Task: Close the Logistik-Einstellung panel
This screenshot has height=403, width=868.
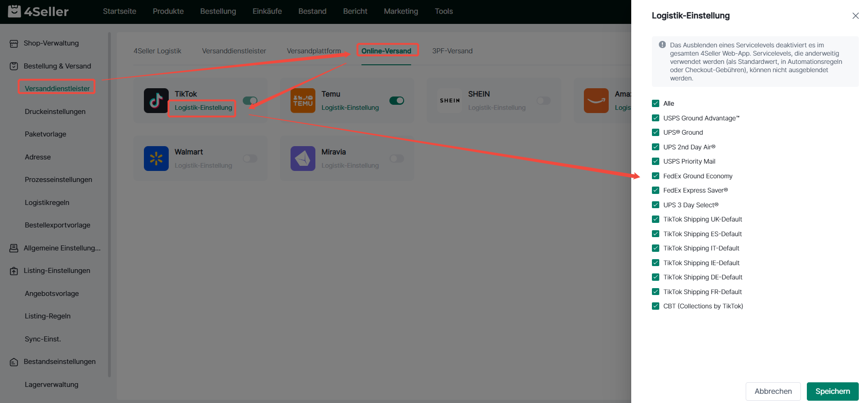Action: [x=856, y=16]
